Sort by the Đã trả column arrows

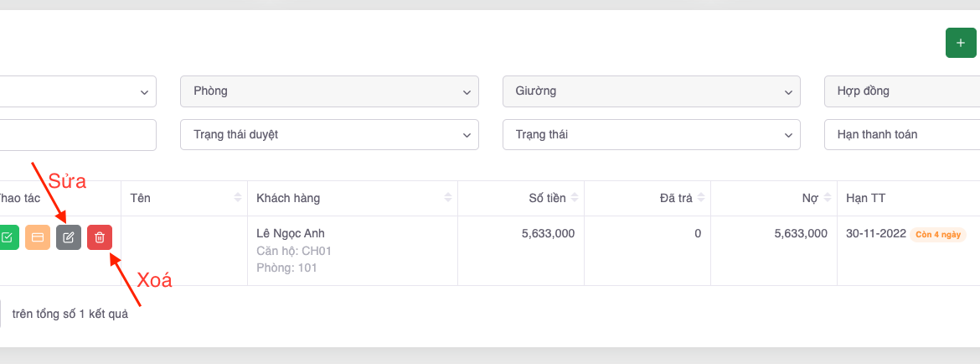[701, 198]
